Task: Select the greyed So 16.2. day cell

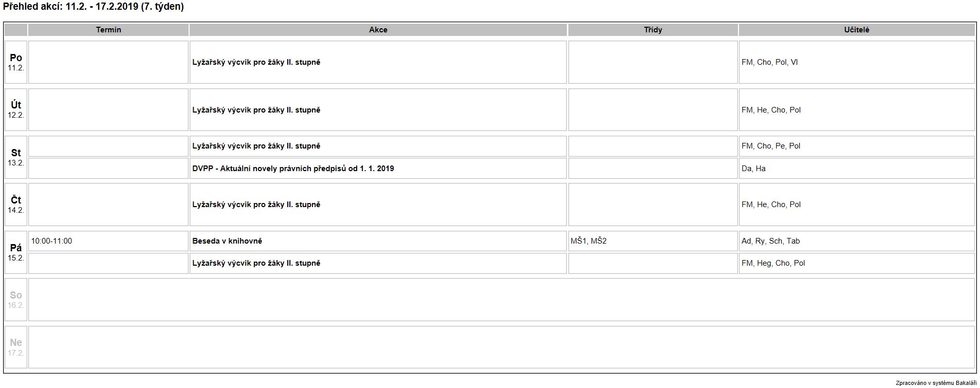Action: coord(16,300)
